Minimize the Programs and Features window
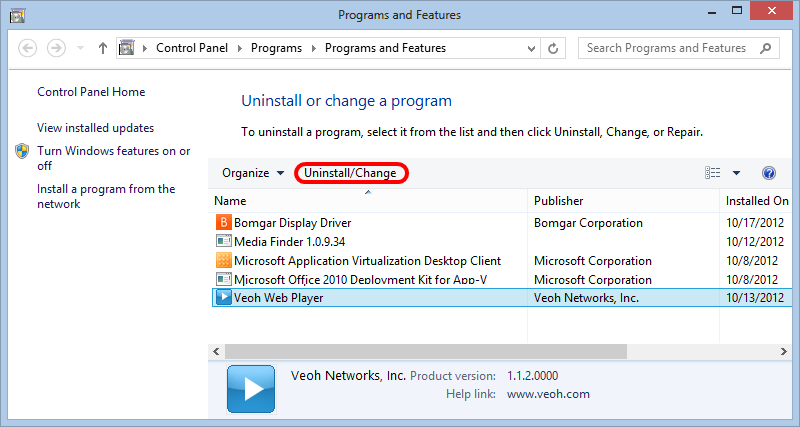 pyautogui.click(x=712, y=12)
